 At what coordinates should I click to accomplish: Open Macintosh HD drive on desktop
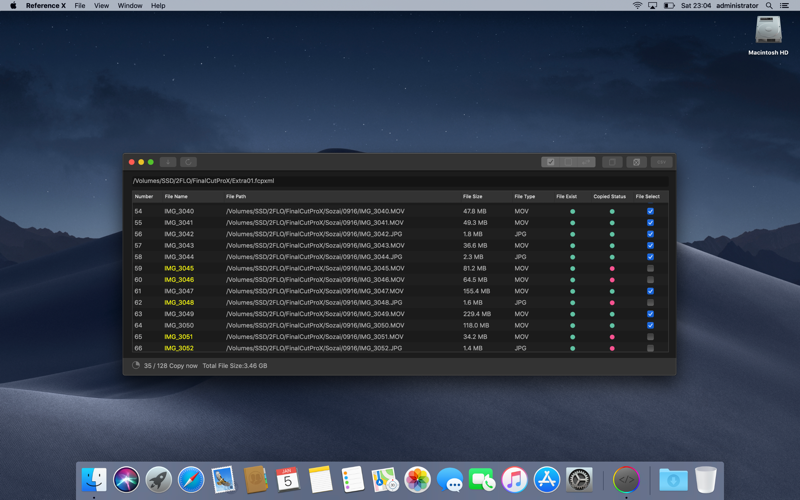[x=768, y=34]
